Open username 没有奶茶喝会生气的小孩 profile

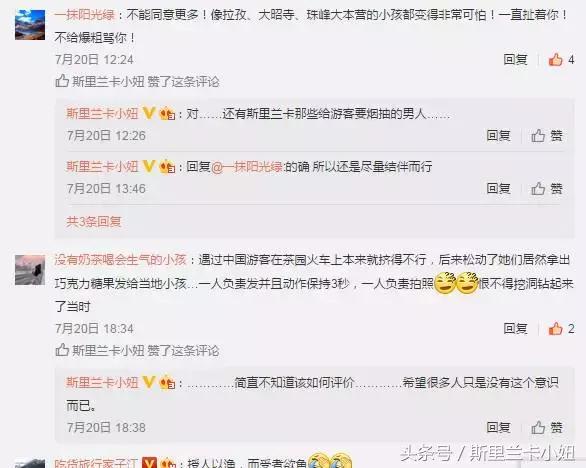[x=120, y=259]
